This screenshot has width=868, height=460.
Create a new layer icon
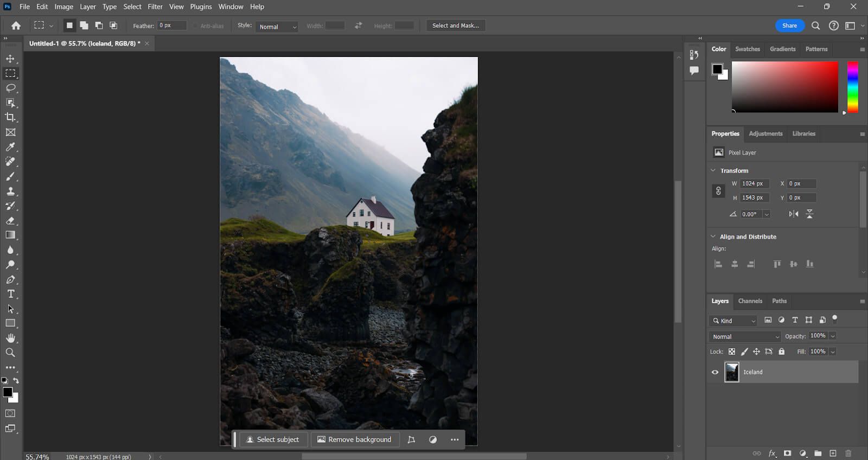pos(833,453)
